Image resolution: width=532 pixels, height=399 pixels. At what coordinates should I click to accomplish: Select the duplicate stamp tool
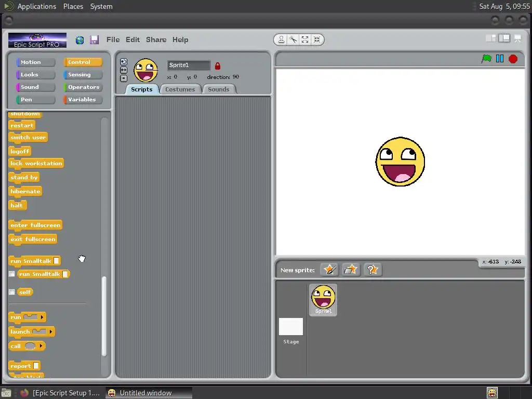click(281, 39)
